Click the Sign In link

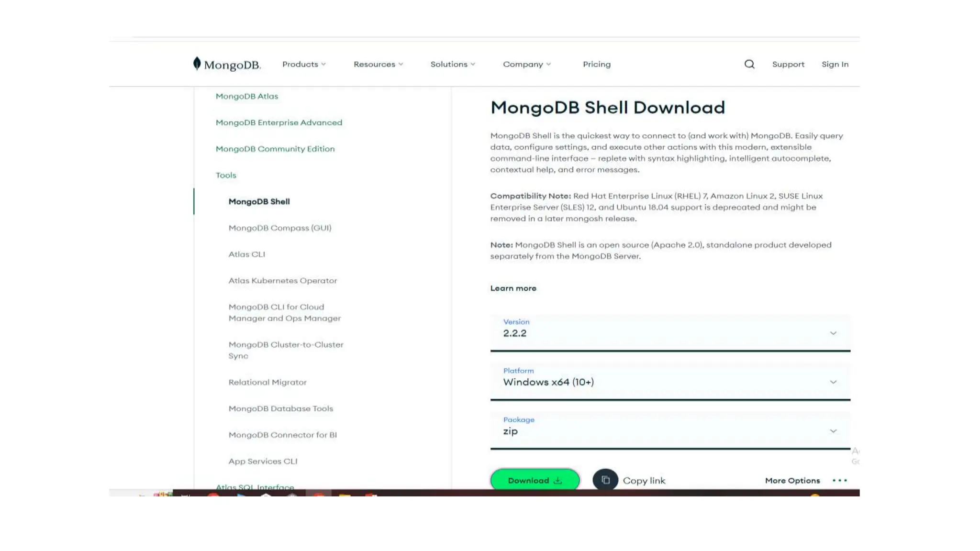(x=835, y=64)
